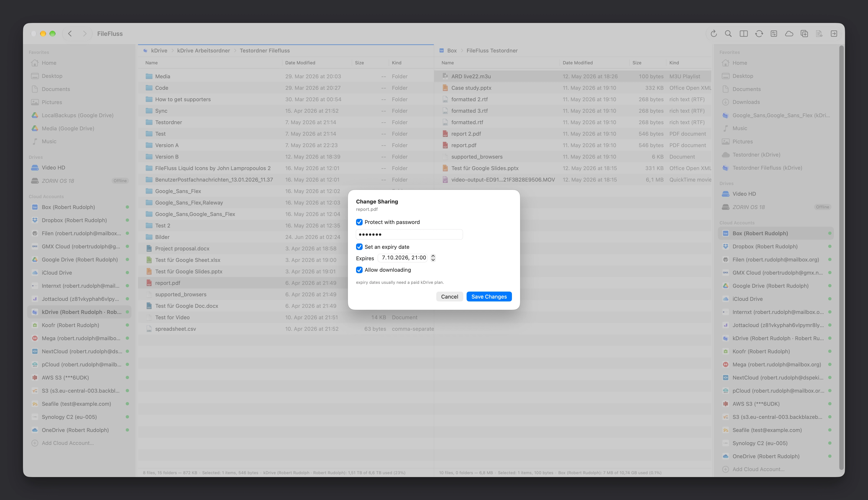Go forward with the right chevron

[x=85, y=34]
